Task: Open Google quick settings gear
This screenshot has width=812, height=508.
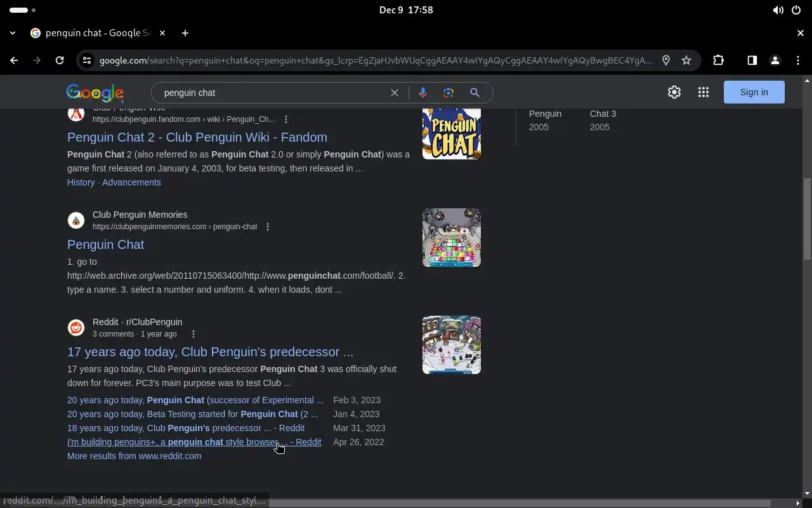Action: [x=674, y=92]
